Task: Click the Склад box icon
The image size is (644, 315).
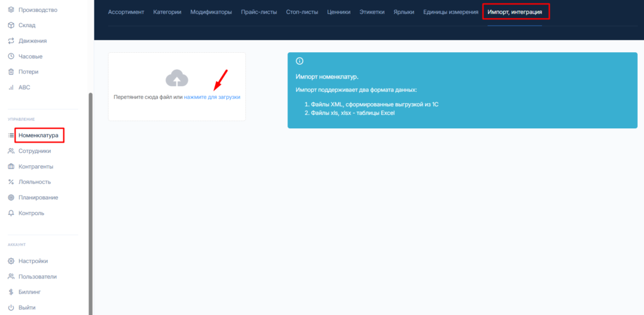Action: tap(11, 25)
